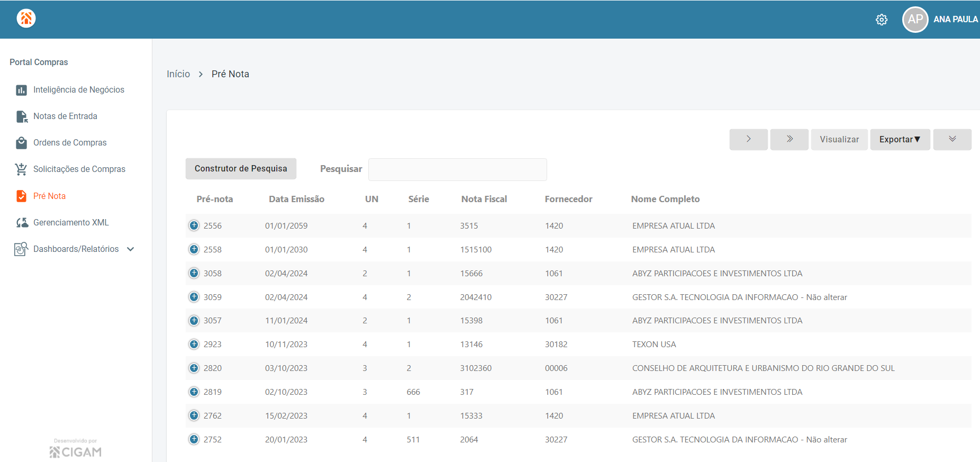Click the Solicitações de Compras cart icon
This screenshot has height=462, width=980.
pyautogui.click(x=21, y=169)
